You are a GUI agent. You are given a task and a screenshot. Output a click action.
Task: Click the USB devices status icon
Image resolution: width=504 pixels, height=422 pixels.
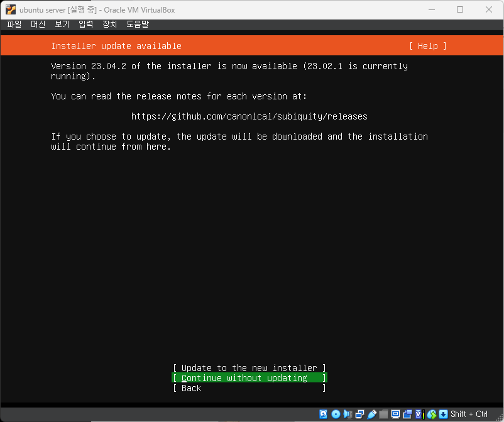[372, 414]
